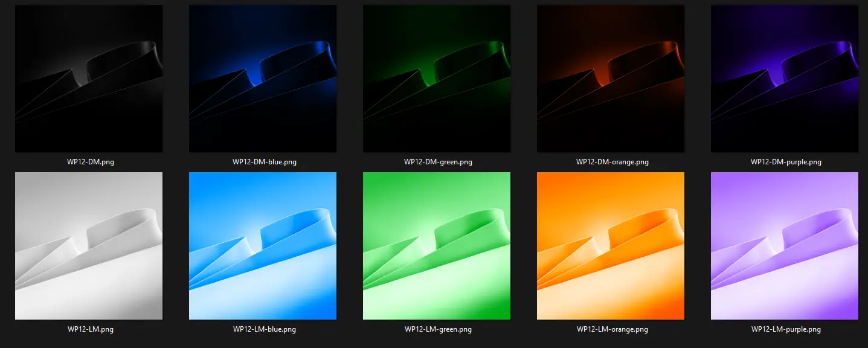
Task: Click the file name "WP12-LM-blue.png"
Action: click(x=265, y=329)
